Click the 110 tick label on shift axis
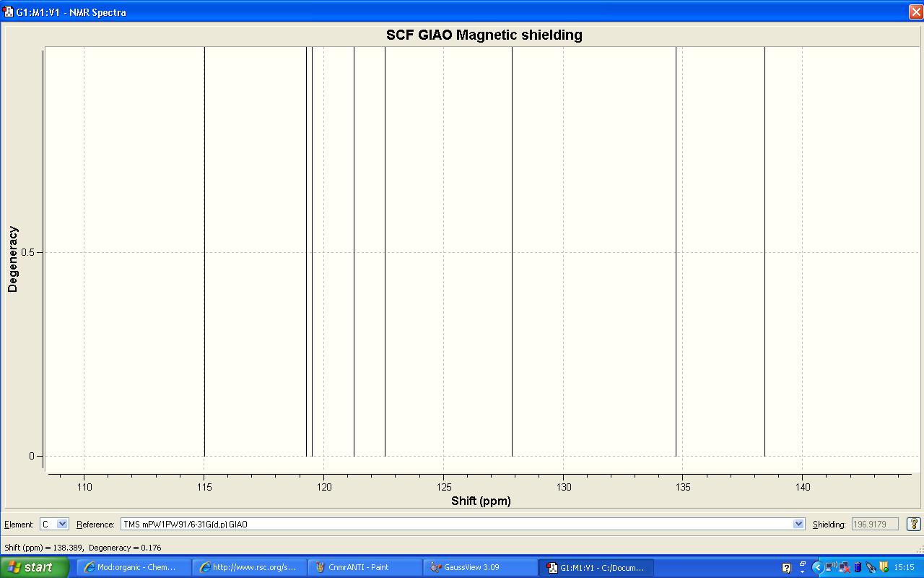This screenshot has width=924, height=578. coord(84,487)
